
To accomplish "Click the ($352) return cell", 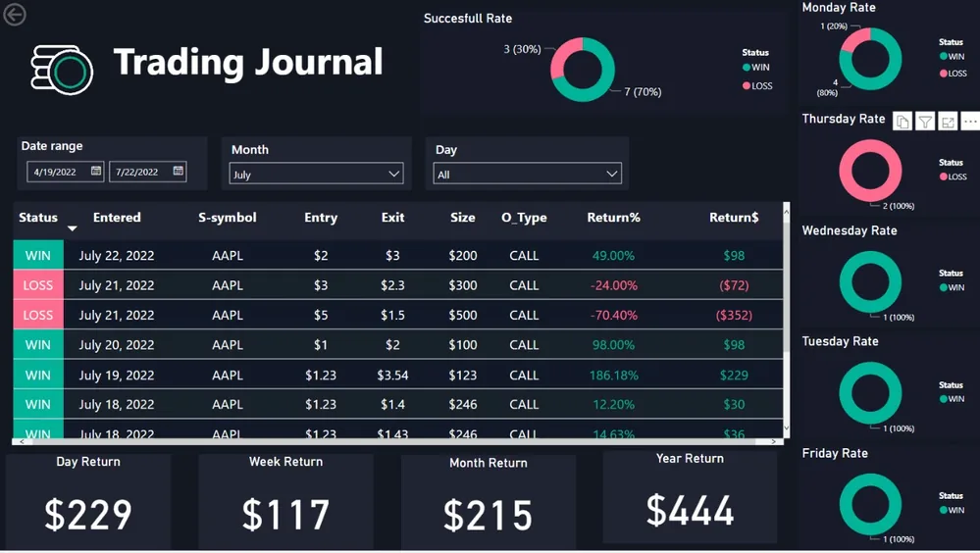I will pyautogui.click(x=734, y=315).
